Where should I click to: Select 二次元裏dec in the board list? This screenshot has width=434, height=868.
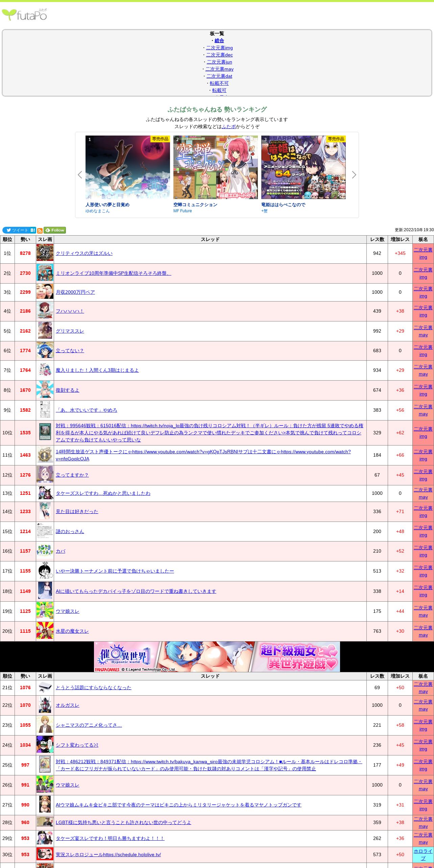219,55
